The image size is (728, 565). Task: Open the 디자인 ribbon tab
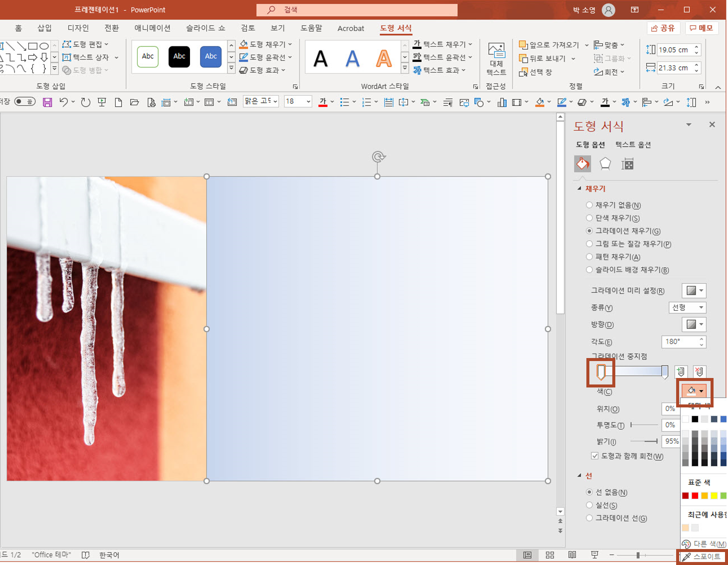[78, 28]
